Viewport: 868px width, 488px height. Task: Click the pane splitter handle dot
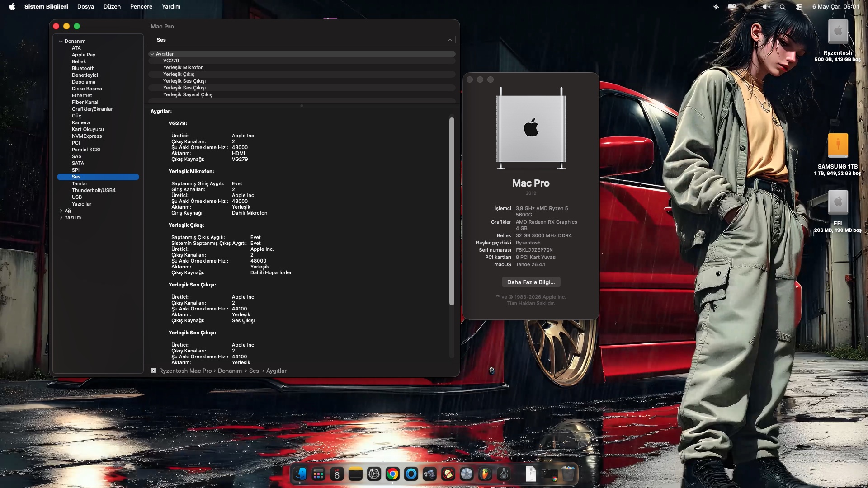click(x=302, y=106)
